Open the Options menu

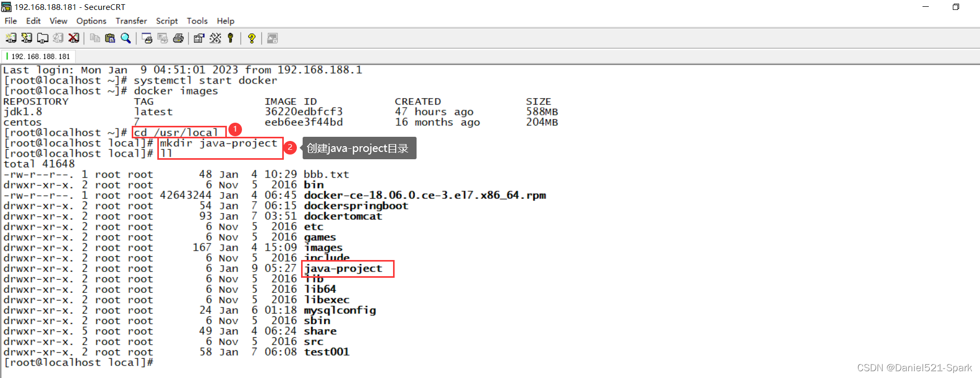tap(91, 21)
